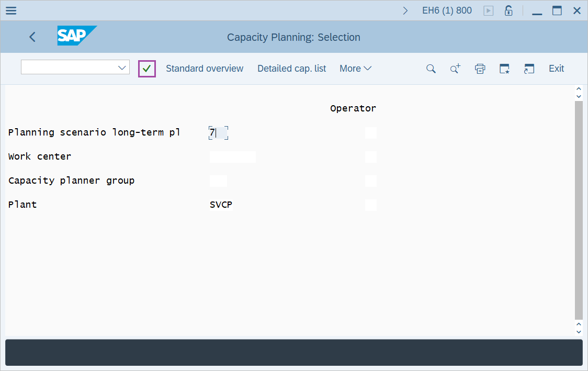This screenshot has width=588, height=371.
Task: Open the search function
Action: pos(431,69)
